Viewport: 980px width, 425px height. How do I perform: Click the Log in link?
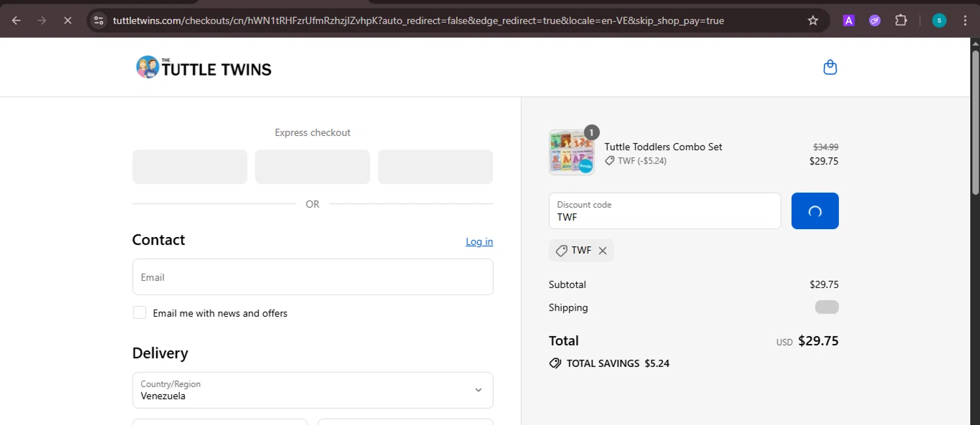click(479, 242)
